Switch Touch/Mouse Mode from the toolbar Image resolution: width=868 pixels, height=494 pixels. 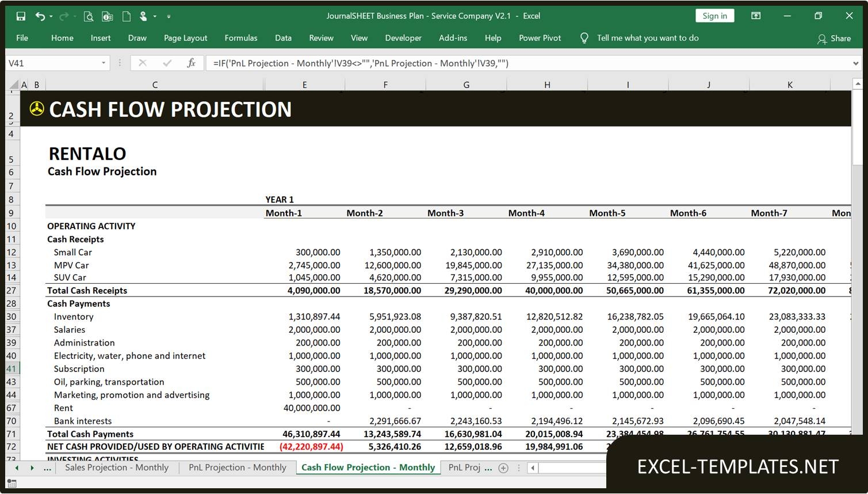coord(143,16)
